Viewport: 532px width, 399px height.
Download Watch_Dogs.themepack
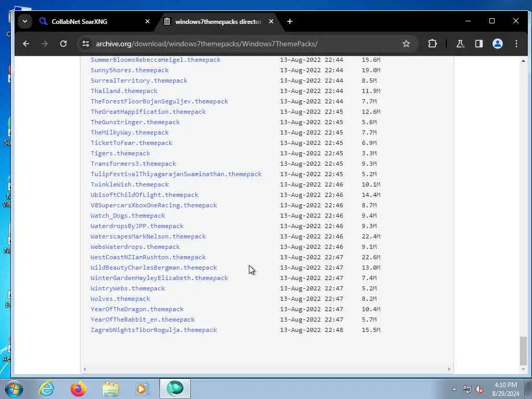tap(128, 216)
